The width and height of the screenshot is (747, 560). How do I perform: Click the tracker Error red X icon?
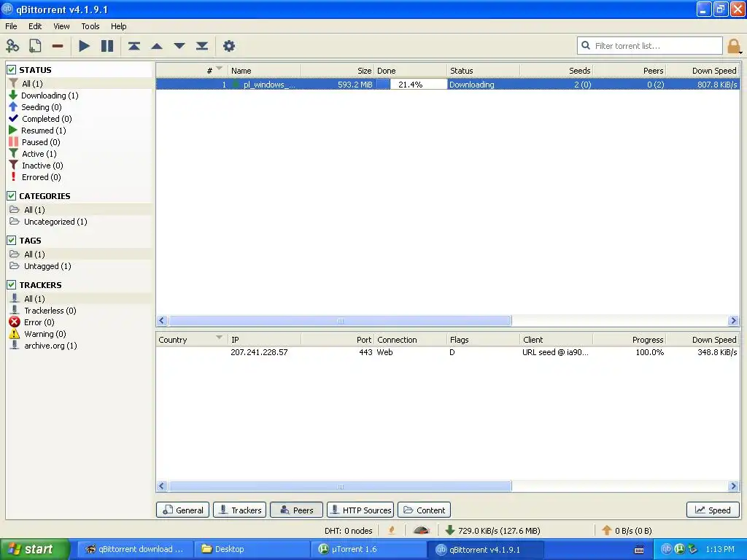point(15,322)
